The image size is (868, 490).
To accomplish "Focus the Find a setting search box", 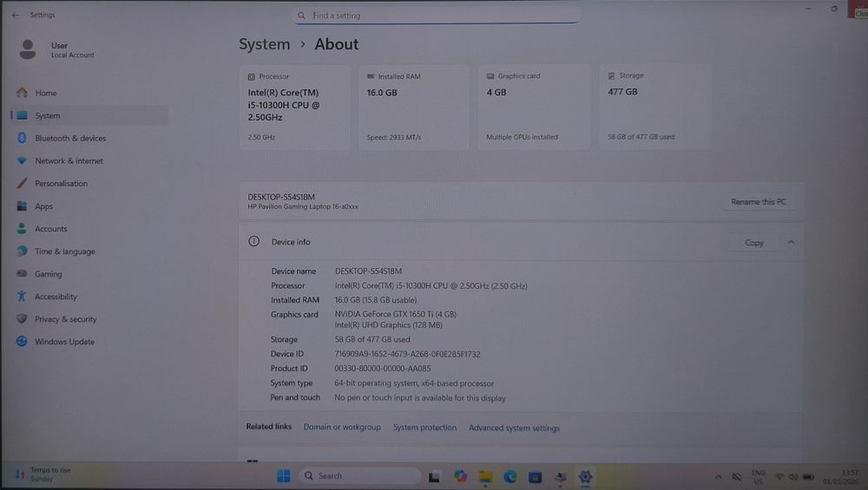I will [436, 16].
